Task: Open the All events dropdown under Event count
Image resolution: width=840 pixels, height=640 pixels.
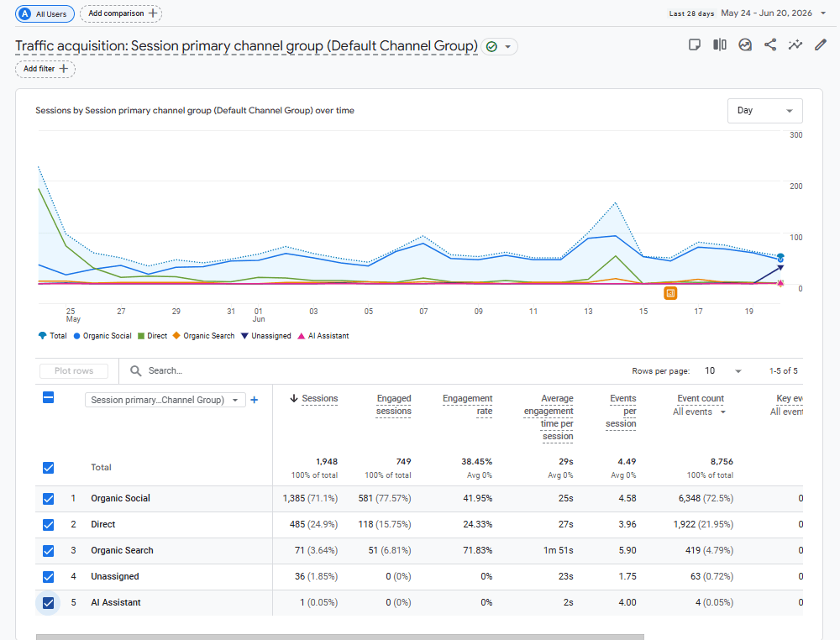Action: click(x=700, y=412)
